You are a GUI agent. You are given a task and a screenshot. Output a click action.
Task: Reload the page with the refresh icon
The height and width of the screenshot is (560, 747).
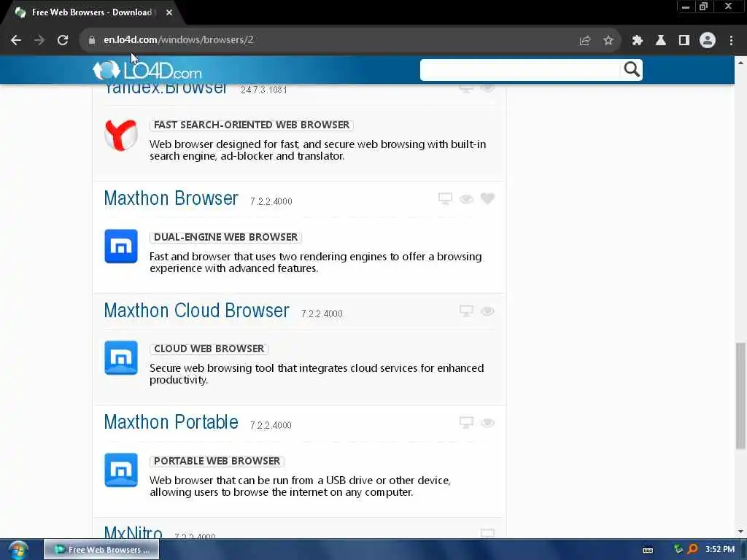(x=63, y=40)
